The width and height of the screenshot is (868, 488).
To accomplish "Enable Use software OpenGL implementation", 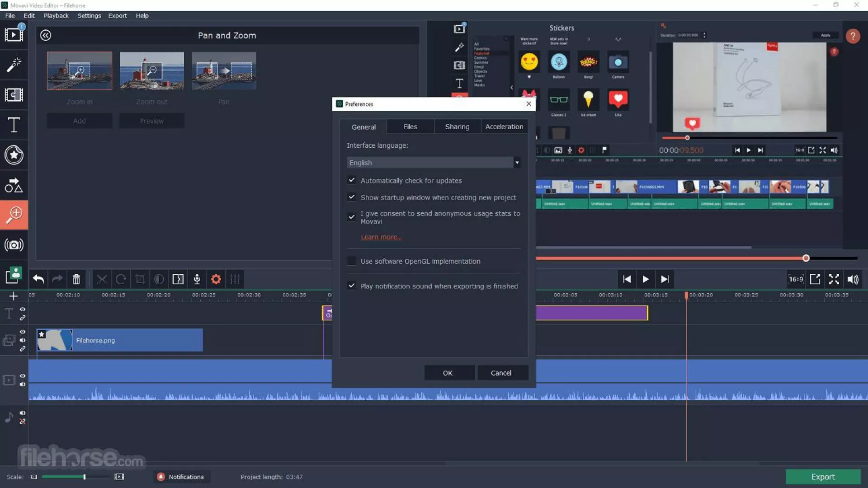I will tap(352, 261).
